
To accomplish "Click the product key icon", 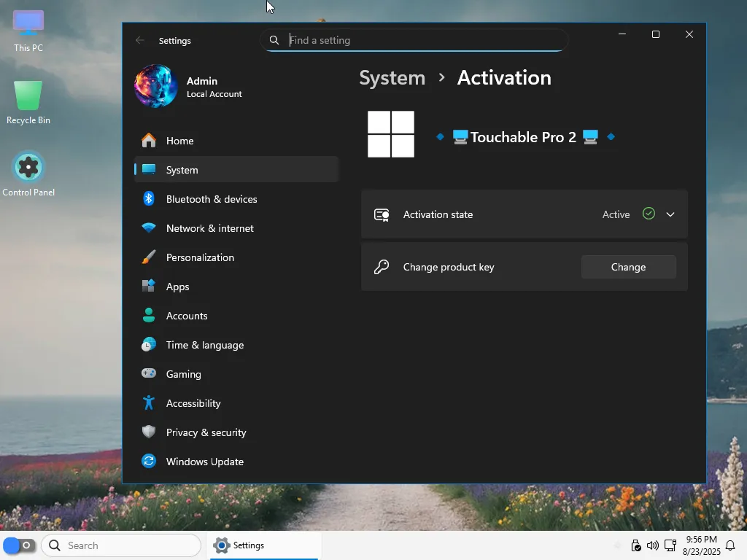I will (382, 267).
